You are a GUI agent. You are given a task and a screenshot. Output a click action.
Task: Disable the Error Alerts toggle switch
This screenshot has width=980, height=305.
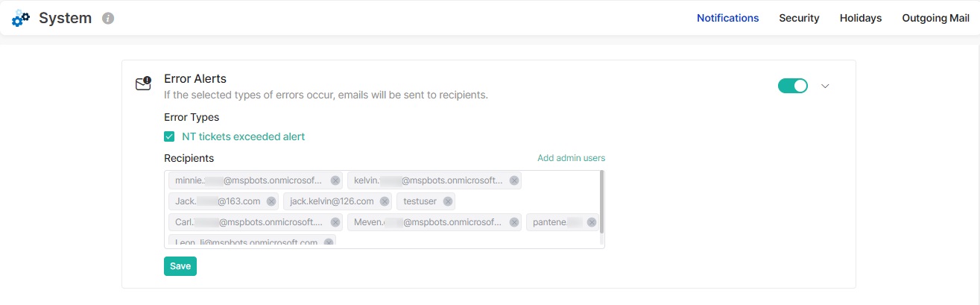pos(793,86)
